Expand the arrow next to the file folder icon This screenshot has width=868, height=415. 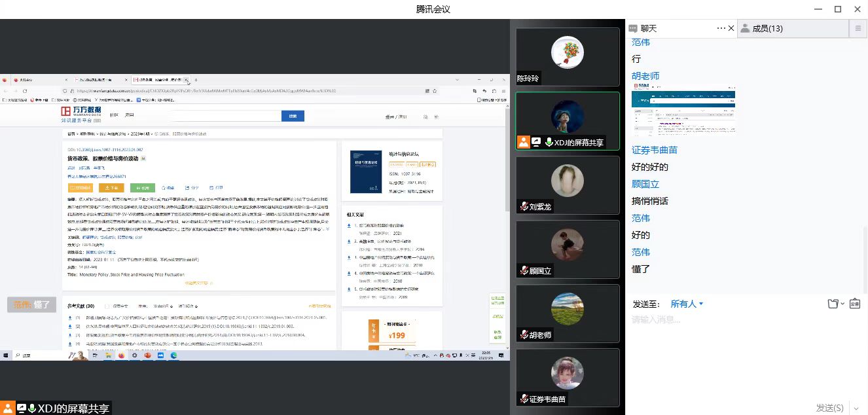(842, 304)
